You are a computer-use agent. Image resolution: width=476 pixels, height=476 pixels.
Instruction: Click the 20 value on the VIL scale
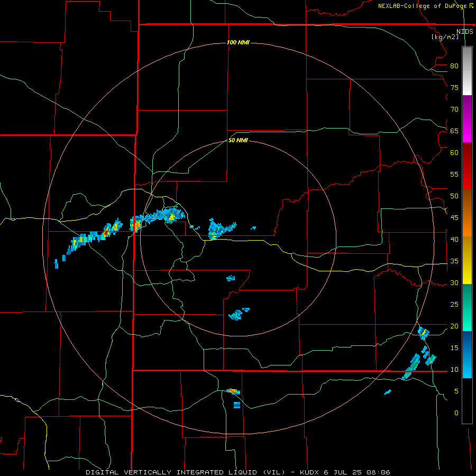(454, 326)
